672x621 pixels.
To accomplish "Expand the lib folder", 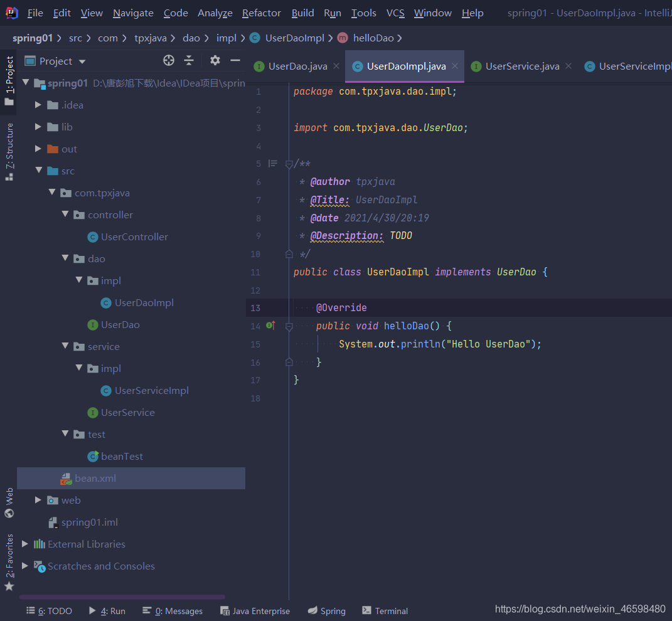I will click(x=38, y=127).
